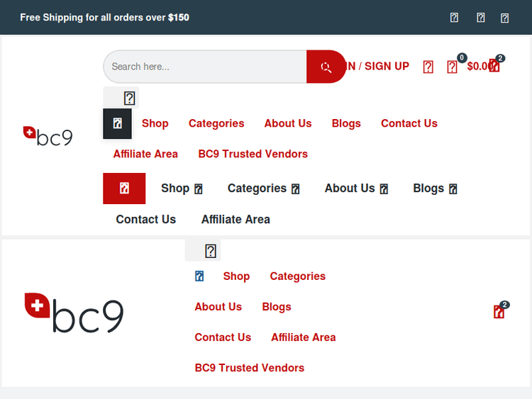Image resolution: width=532 pixels, height=399 pixels.
Task: Click the 'Search here...' input field
Action: (x=206, y=67)
